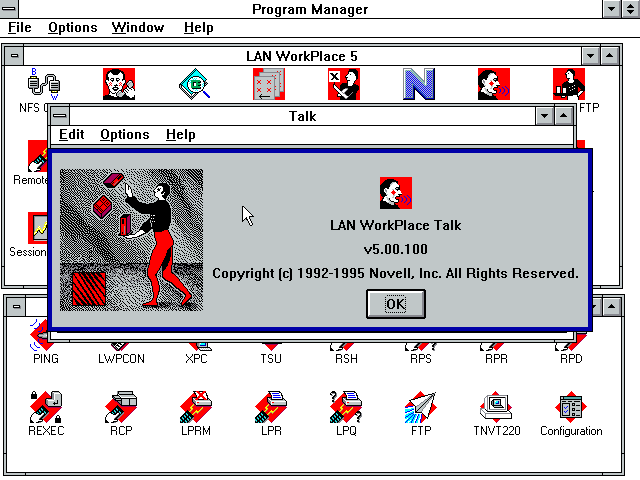Select the partially hidden Remote icon
640x480 pixels.
pyautogui.click(x=37, y=156)
